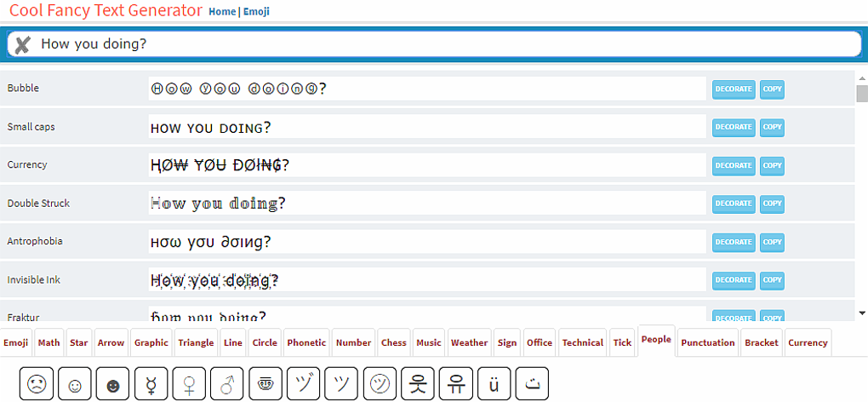Copy the Bubble style text

[x=772, y=89]
